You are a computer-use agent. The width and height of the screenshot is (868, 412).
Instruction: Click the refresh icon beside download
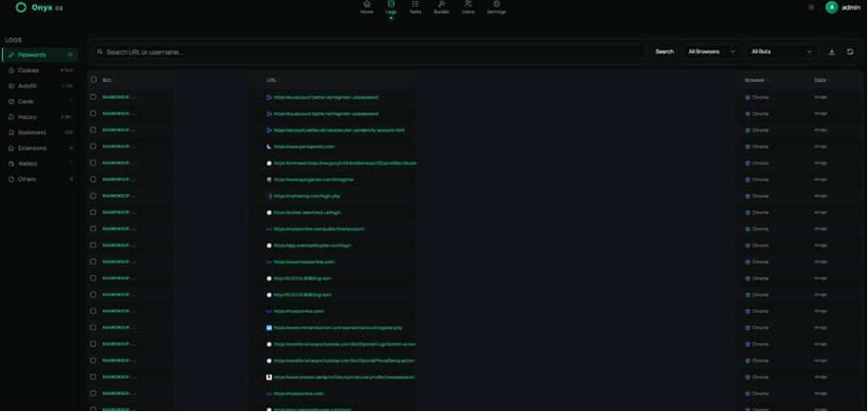pos(849,52)
